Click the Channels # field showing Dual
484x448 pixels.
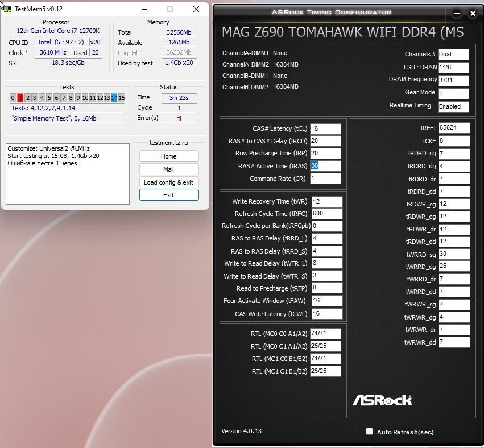pyautogui.click(x=453, y=55)
